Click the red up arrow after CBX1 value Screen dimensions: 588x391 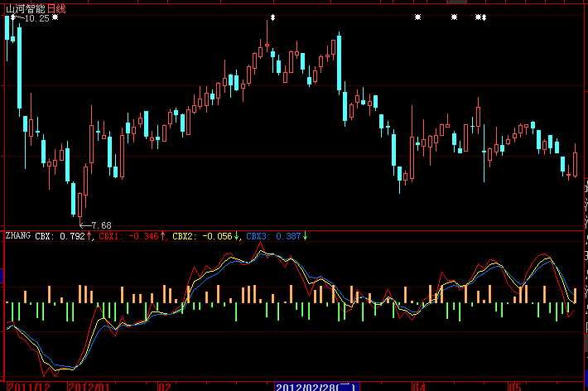click(163, 236)
